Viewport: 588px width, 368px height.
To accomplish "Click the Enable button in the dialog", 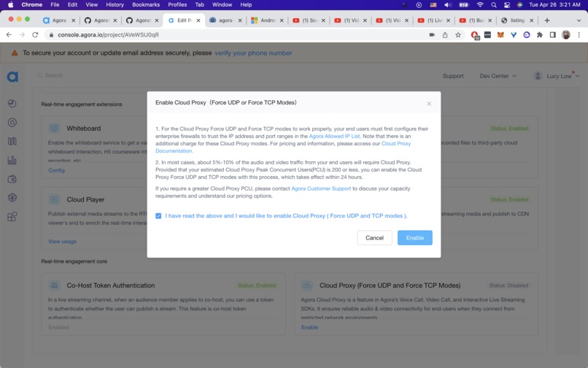I will point(415,238).
